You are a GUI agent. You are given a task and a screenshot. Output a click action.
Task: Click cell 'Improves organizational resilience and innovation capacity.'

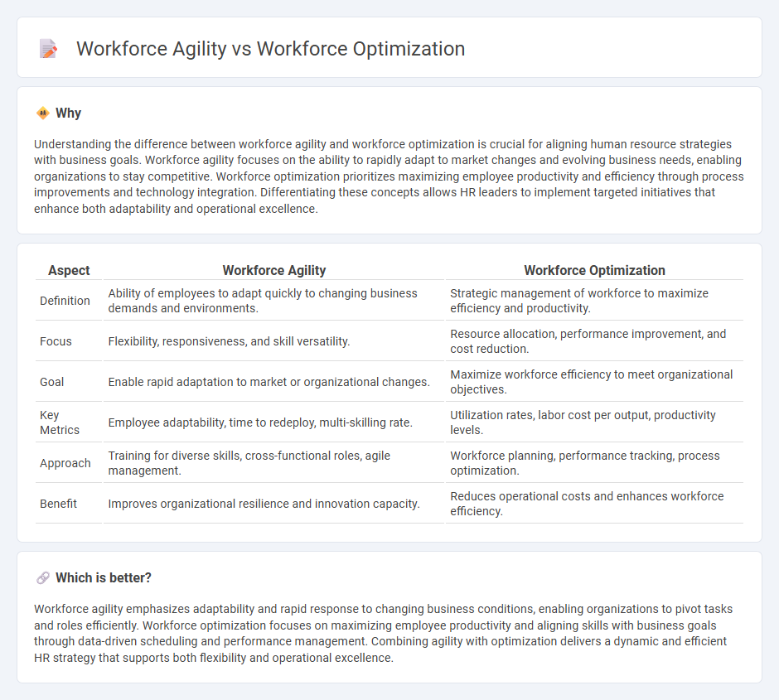273,504
